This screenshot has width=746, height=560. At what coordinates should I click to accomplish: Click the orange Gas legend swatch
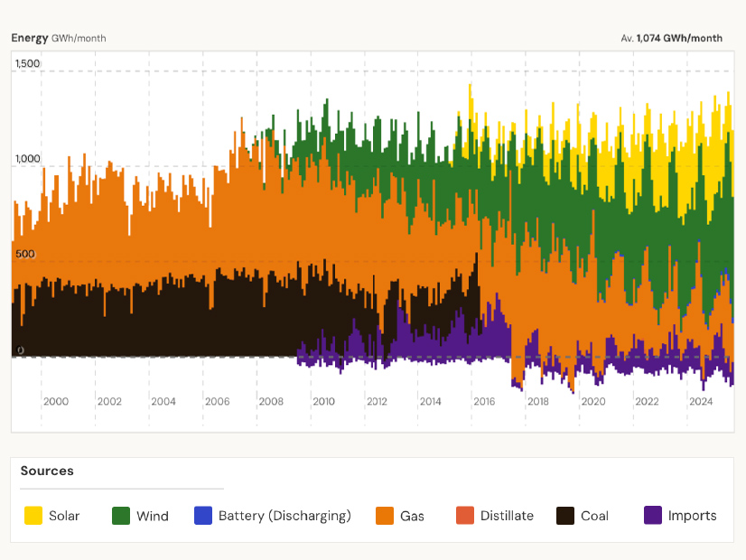click(x=385, y=516)
